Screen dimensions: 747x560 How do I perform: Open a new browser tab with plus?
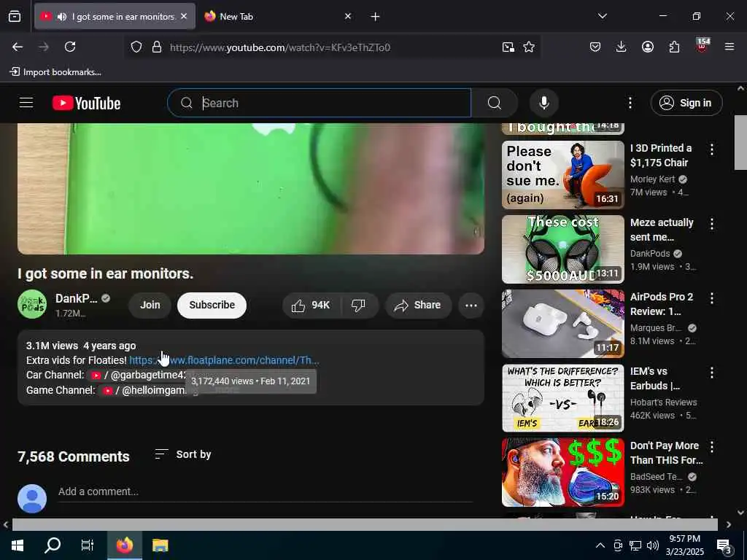pyautogui.click(x=375, y=17)
